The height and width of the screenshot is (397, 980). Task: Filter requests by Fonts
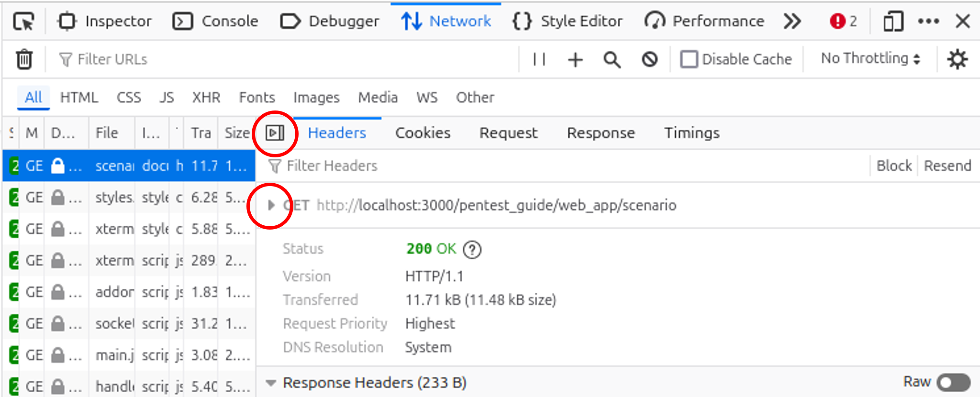257,97
